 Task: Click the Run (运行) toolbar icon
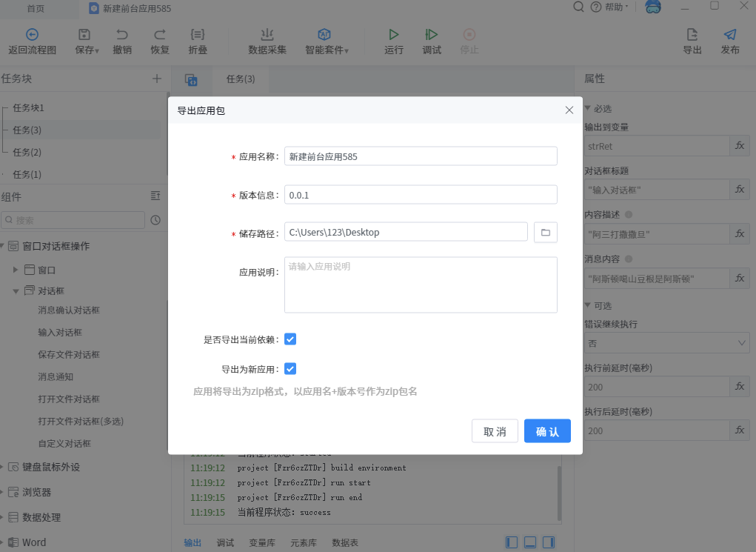(x=394, y=35)
